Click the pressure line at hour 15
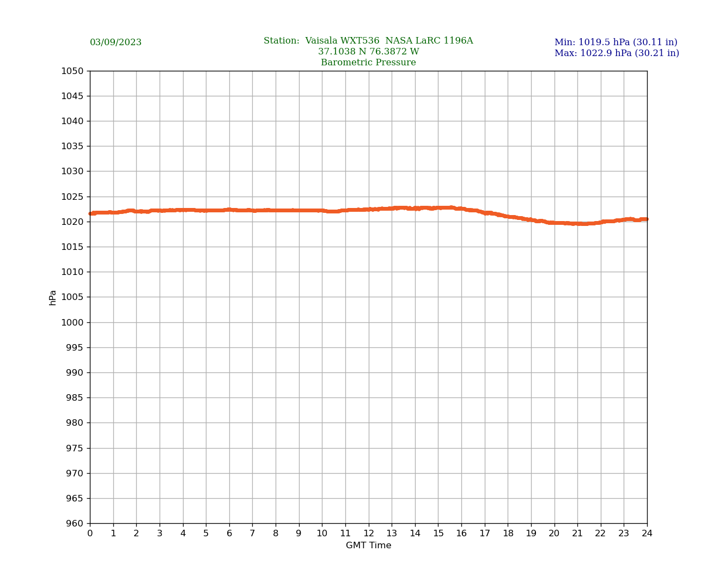This screenshot has width=719, height=588. (x=438, y=207)
